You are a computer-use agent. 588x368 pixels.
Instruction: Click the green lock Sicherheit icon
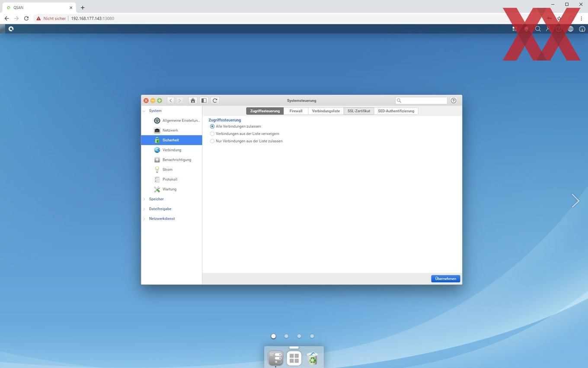click(157, 140)
